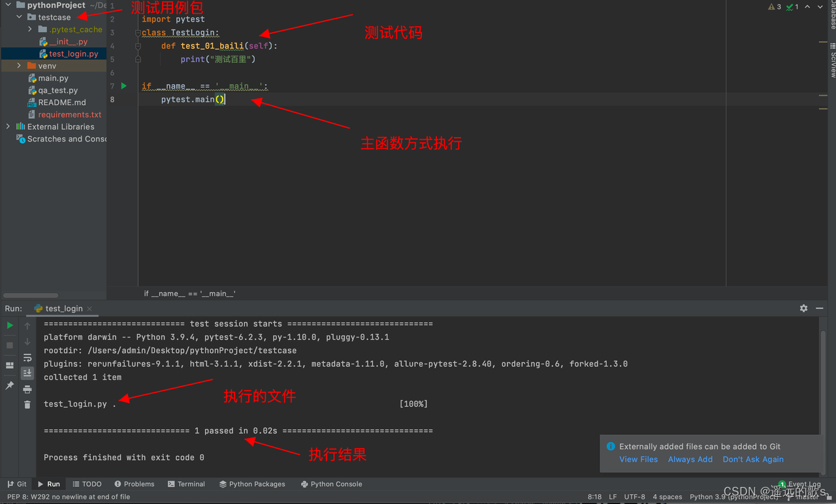Viewport: 836px width, 504px height.
Task: Select Scratches and Consoles node
Action: coord(61,139)
